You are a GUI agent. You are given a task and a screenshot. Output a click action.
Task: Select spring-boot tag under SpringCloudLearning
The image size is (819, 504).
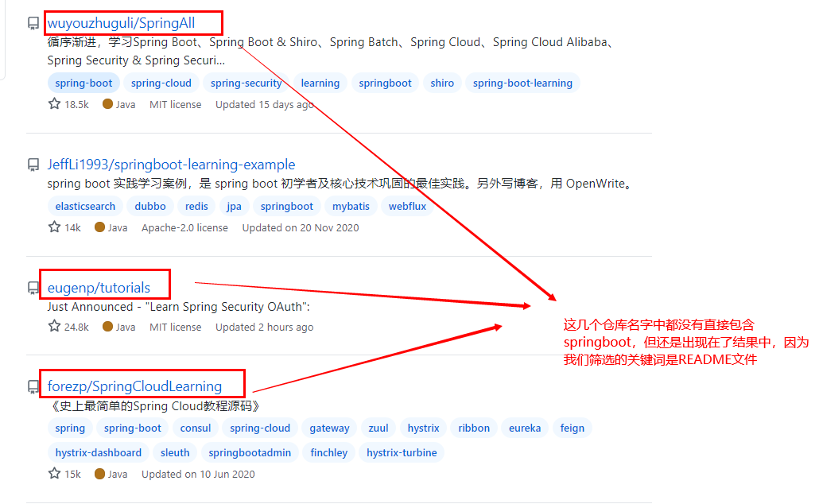click(x=133, y=428)
